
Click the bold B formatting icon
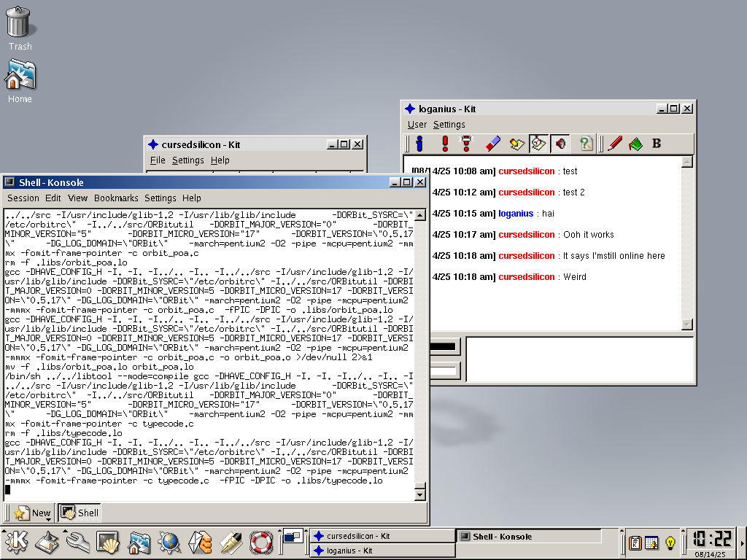point(657,144)
